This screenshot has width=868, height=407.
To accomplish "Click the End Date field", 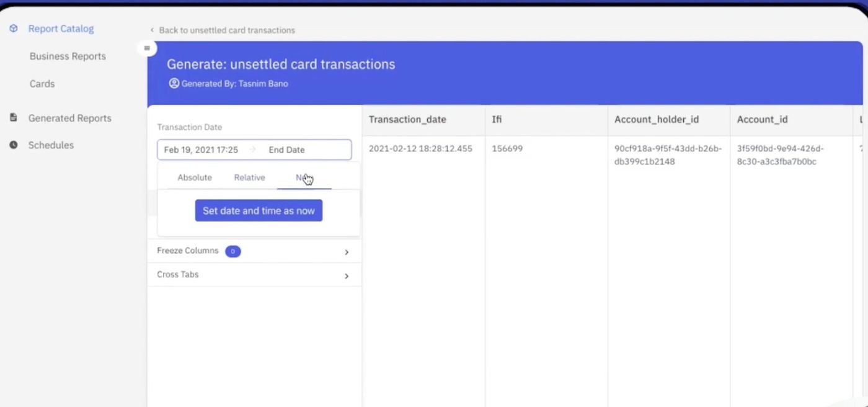I will 286,150.
